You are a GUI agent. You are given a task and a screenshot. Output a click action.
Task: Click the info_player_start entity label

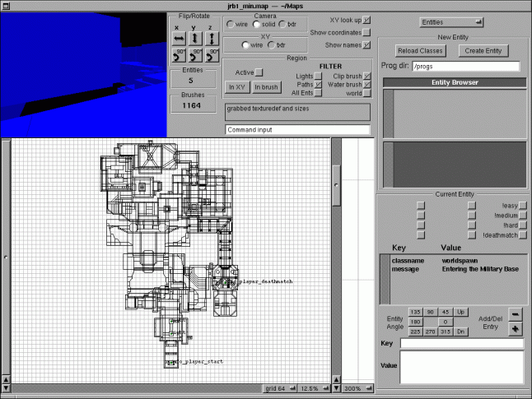(198, 362)
